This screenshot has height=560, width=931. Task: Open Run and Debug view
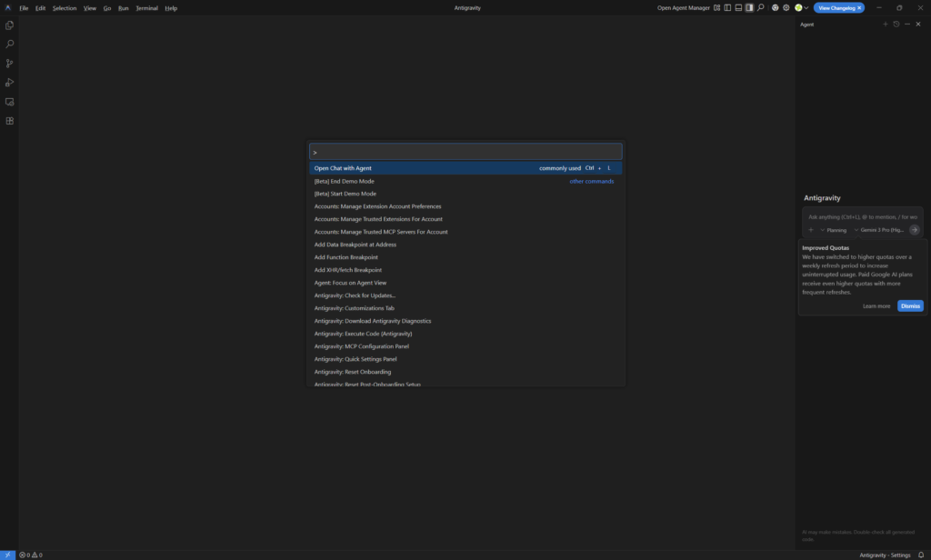pyautogui.click(x=10, y=83)
